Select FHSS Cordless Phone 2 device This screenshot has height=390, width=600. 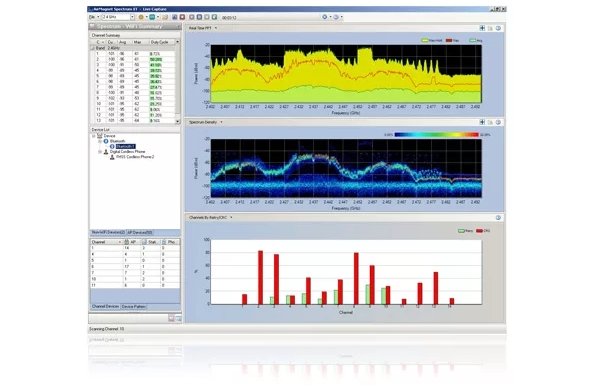point(135,157)
